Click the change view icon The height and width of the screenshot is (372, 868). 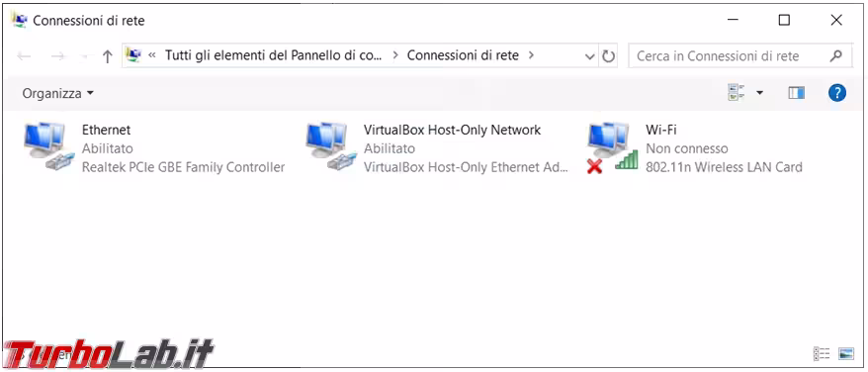pos(737,93)
